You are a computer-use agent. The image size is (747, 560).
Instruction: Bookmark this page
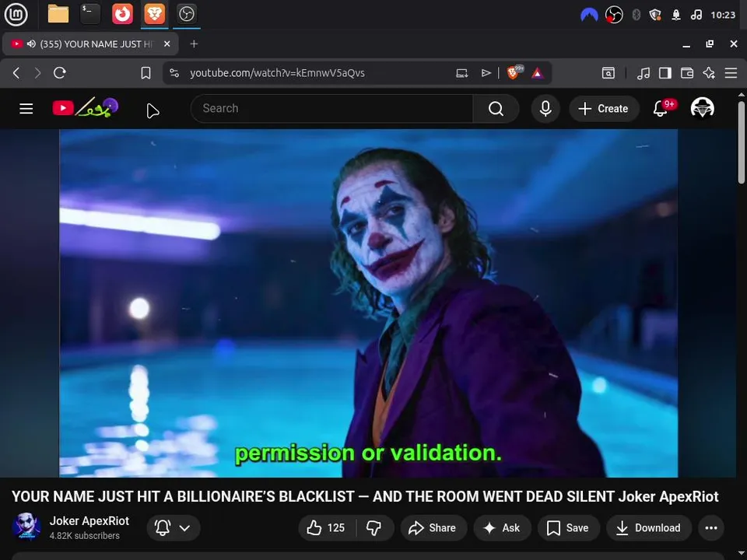click(146, 73)
